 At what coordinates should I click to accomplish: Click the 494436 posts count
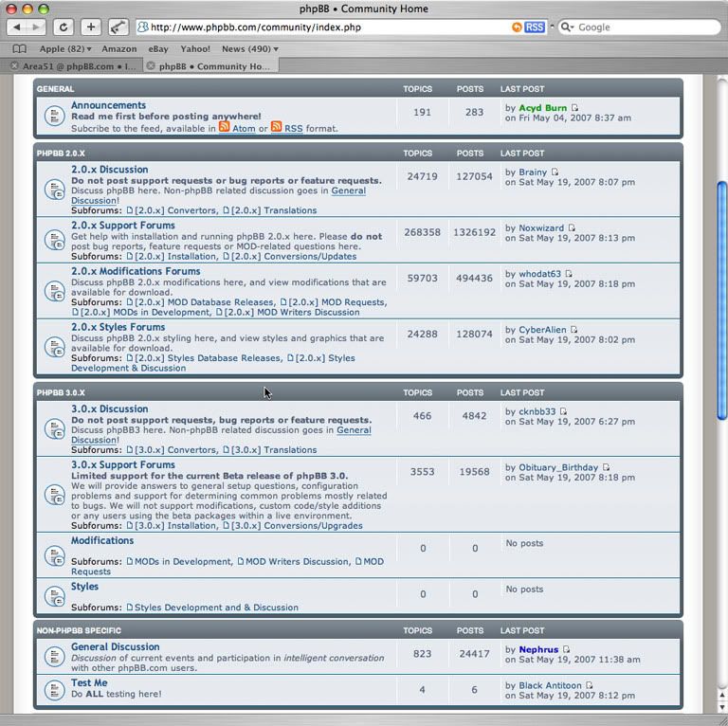tap(474, 278)
